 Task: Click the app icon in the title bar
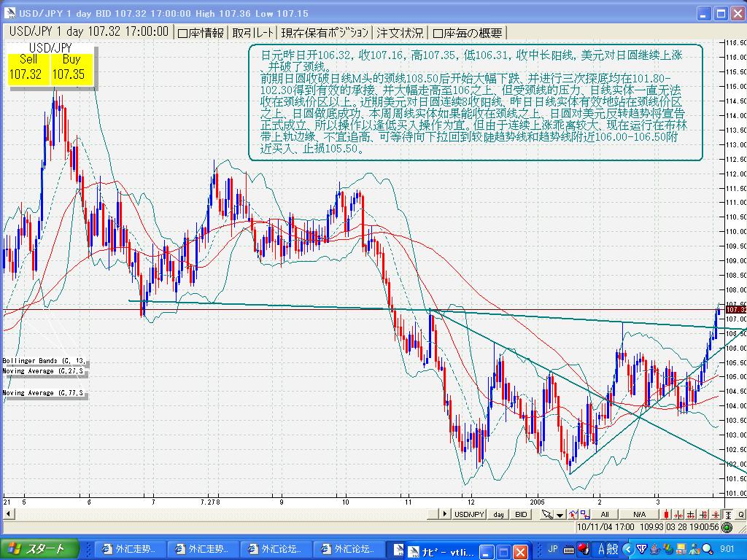pos(9,13)
